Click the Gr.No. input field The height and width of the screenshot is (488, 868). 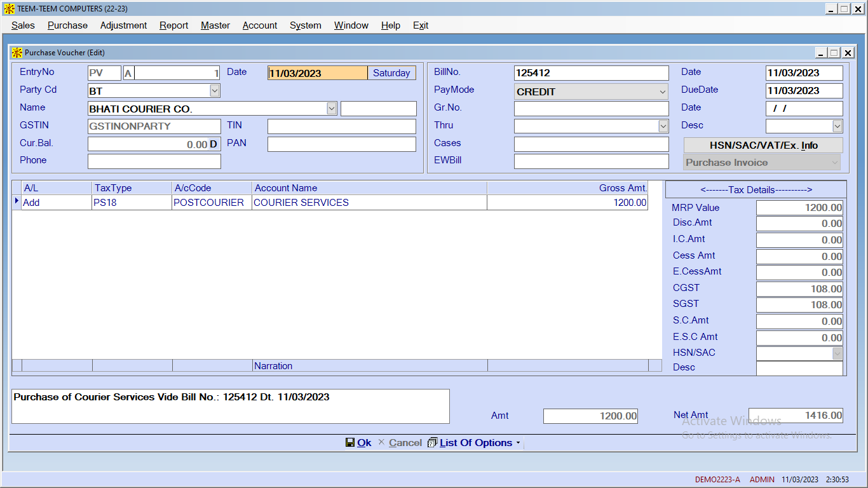click(x=591, y=109)
